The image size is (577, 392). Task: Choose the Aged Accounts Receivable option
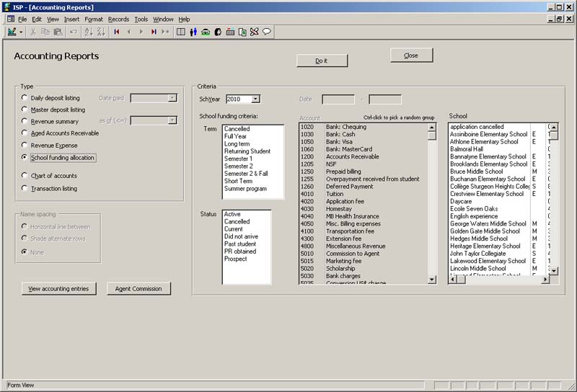tap(25, 133)
